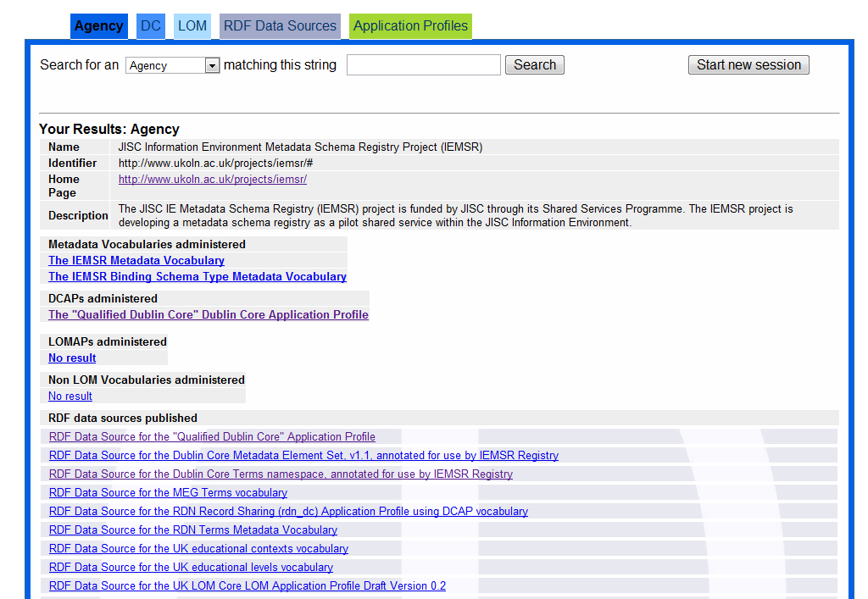The height and width of the screenshot is (599, 868).
Task: Select the description text starting 'The JISC IE Metadata Schema Registry'
Action: click(x=455, y=216)
